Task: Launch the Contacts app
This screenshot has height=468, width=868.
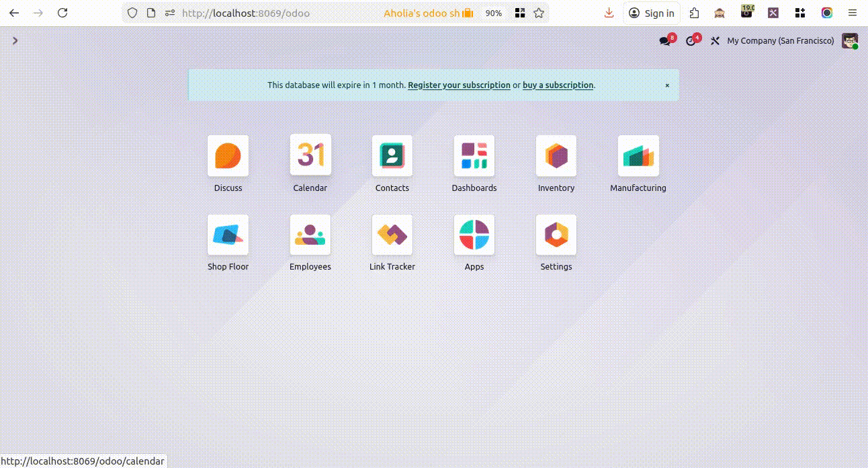Action: click(392, 156)
